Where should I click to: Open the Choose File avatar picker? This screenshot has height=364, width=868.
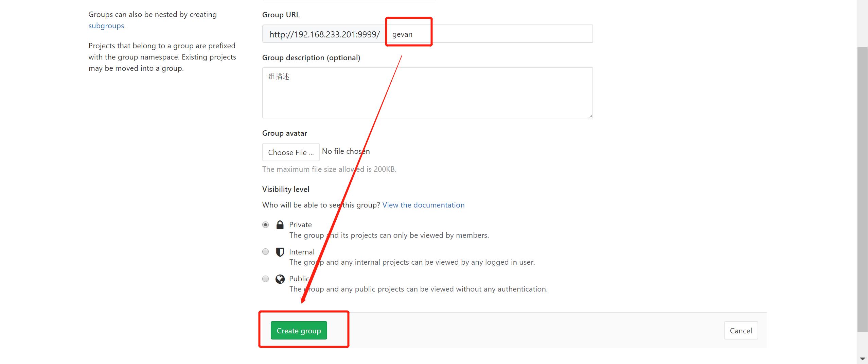[x=290, y=152]
